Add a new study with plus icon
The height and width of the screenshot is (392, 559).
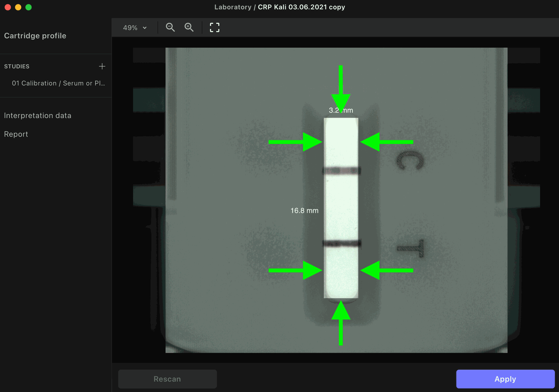[102, 66]
